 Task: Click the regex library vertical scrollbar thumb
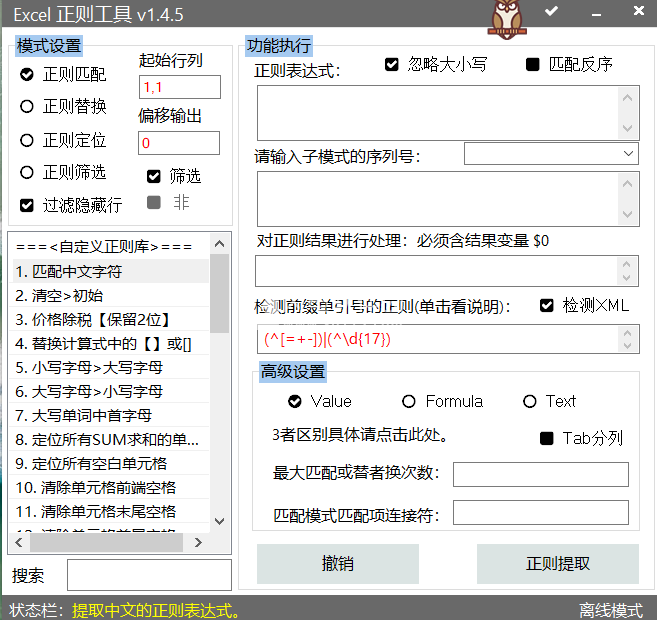tap(220, 293)
